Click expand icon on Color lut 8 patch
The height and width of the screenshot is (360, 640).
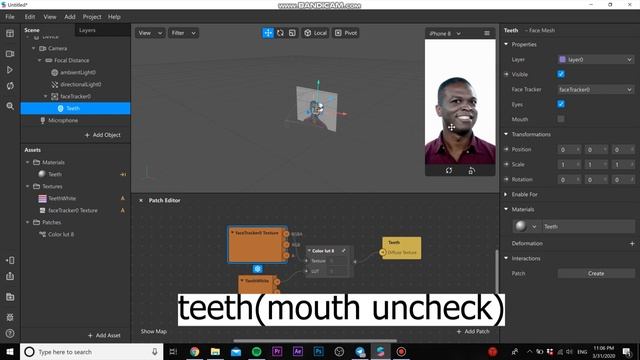point(343,250)
